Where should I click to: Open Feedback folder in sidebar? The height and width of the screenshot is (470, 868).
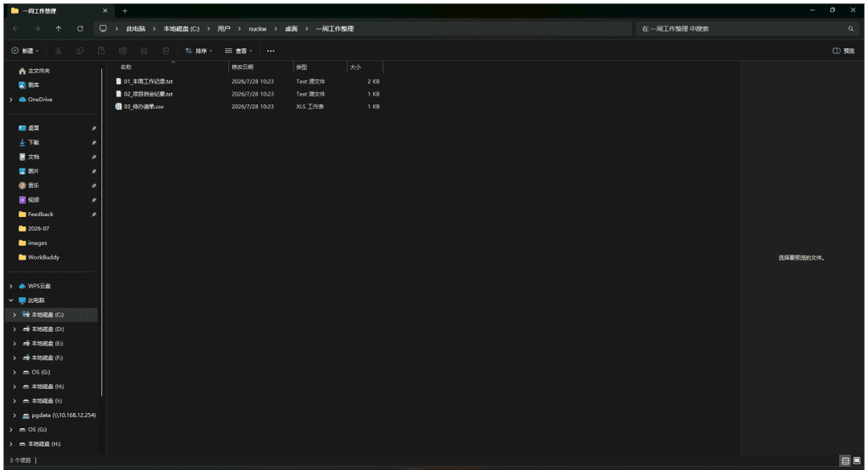[36, 215]
